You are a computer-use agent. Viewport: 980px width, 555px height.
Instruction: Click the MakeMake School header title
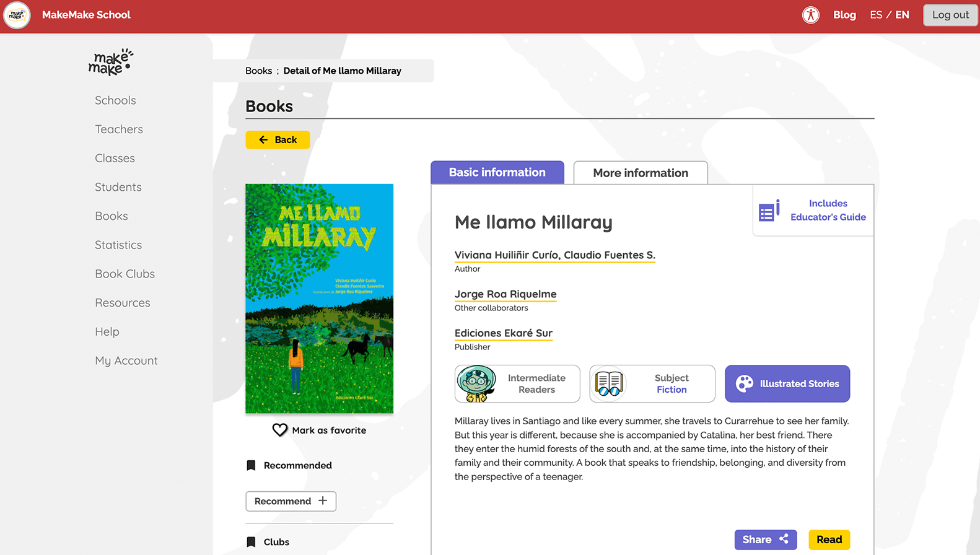click(x=86, y=15)
